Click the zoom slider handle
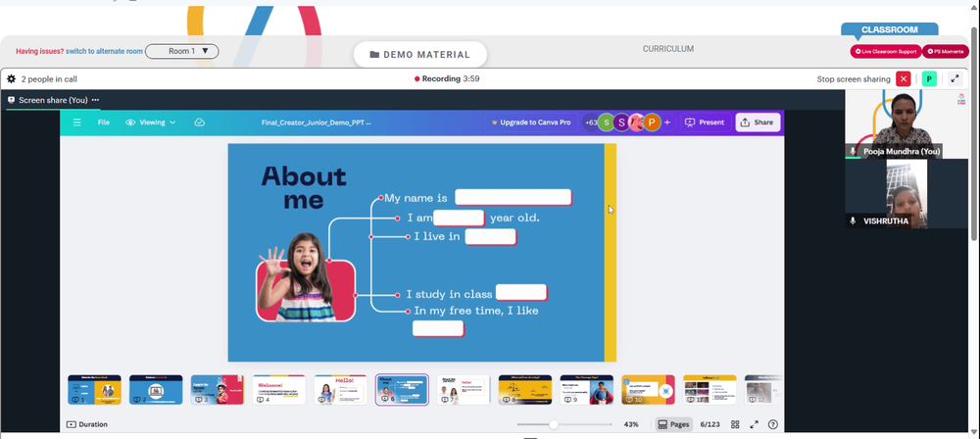This screenshot has height=439, width=980. click(x=553, y=424)
